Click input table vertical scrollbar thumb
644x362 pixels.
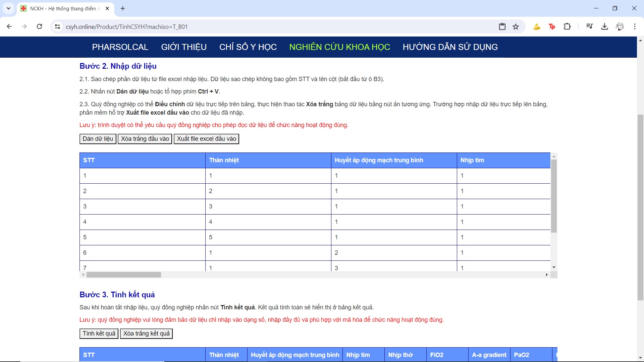click(x=554, y=196)
